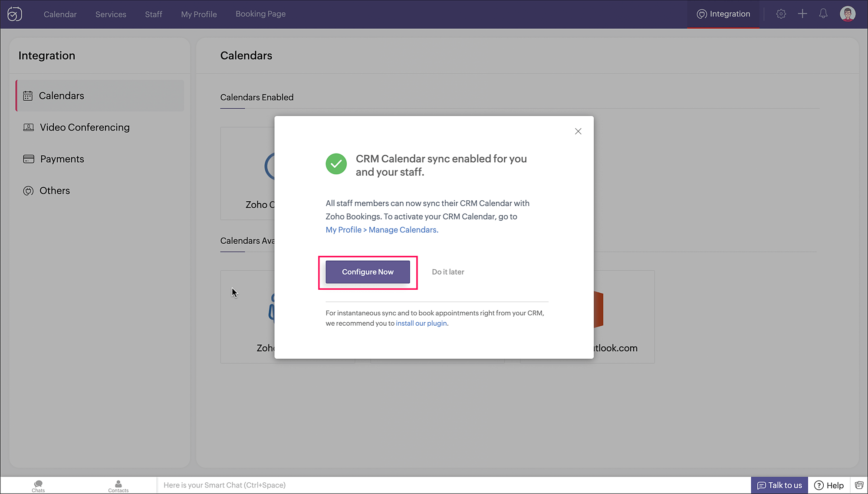
Task: Open the settings gear icon
Action: pos(781,14)
